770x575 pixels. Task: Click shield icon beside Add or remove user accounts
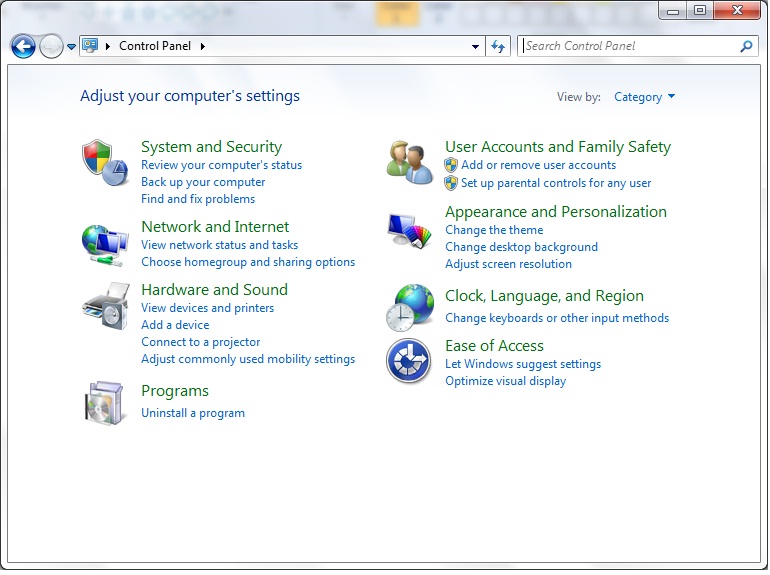(450, 165)
